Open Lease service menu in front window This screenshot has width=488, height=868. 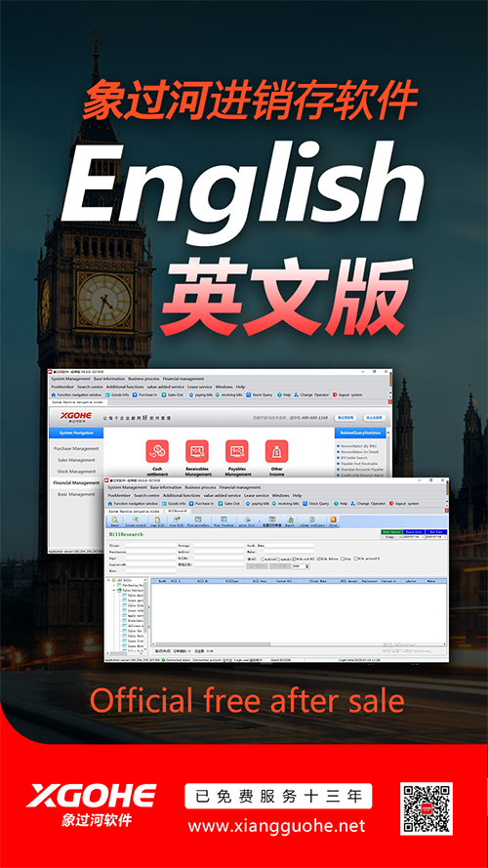click(256, 495)
